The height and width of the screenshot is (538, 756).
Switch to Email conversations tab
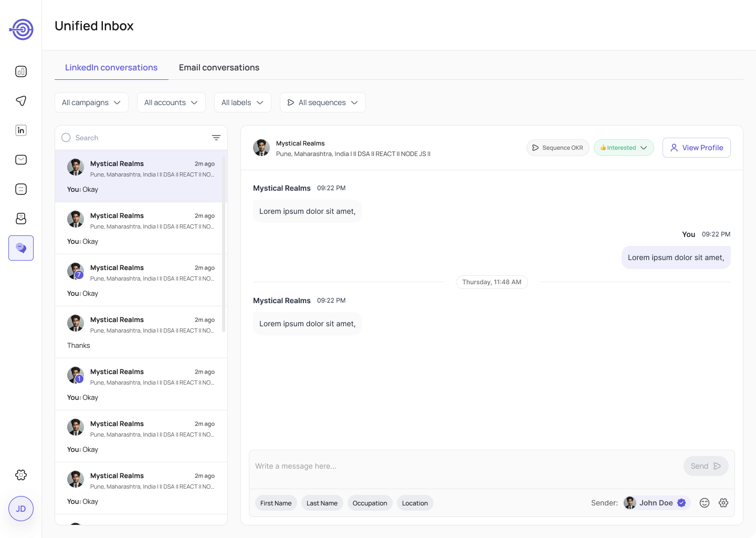219,67
